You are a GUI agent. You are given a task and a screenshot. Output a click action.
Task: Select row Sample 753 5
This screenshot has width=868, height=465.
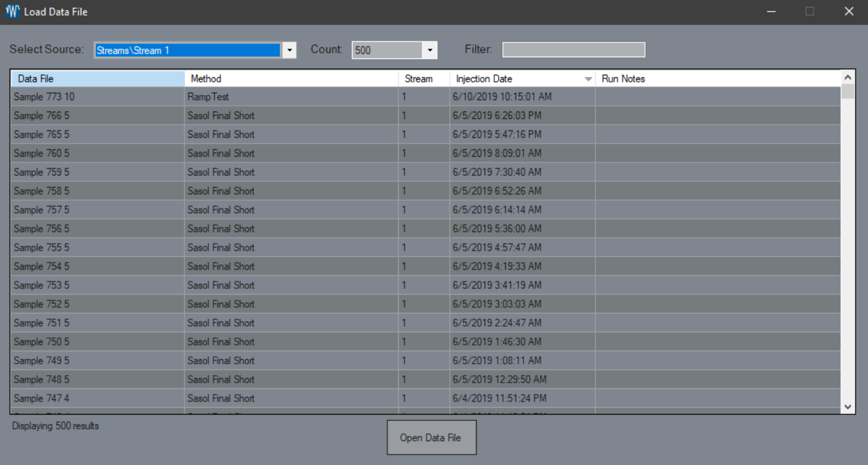(426, 285)
